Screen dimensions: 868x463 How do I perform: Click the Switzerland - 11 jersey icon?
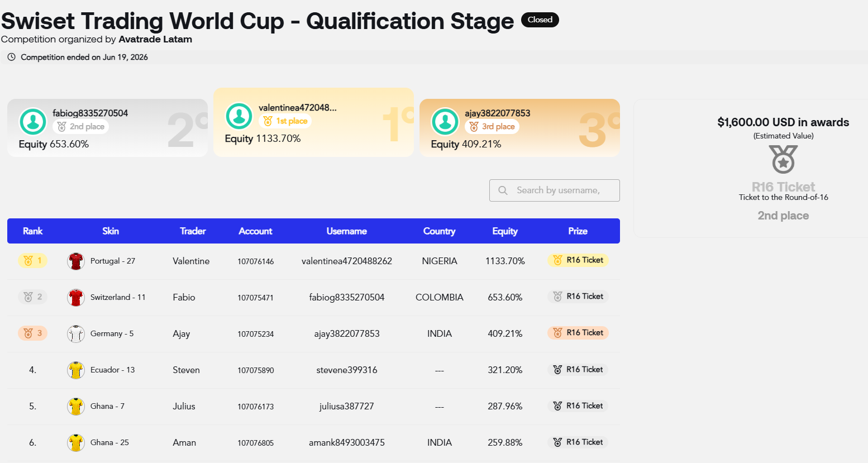76,297
